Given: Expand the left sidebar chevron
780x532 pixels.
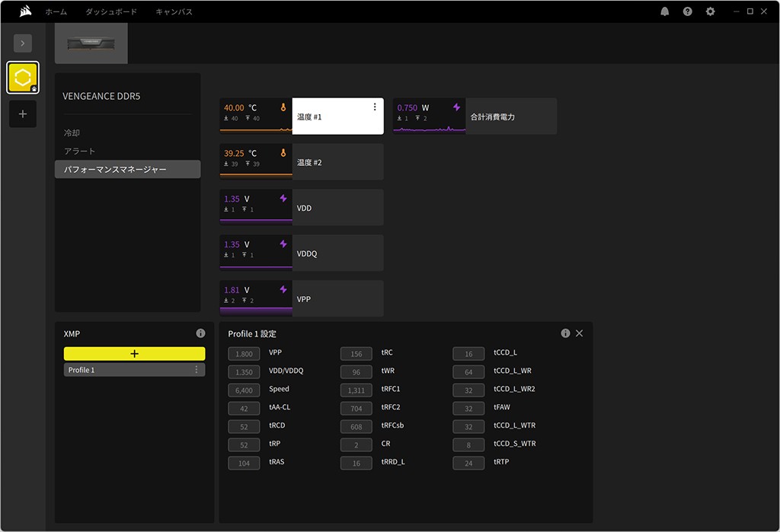Looking at the screenshot, I should pyautogui.click(x=23, y=43).
